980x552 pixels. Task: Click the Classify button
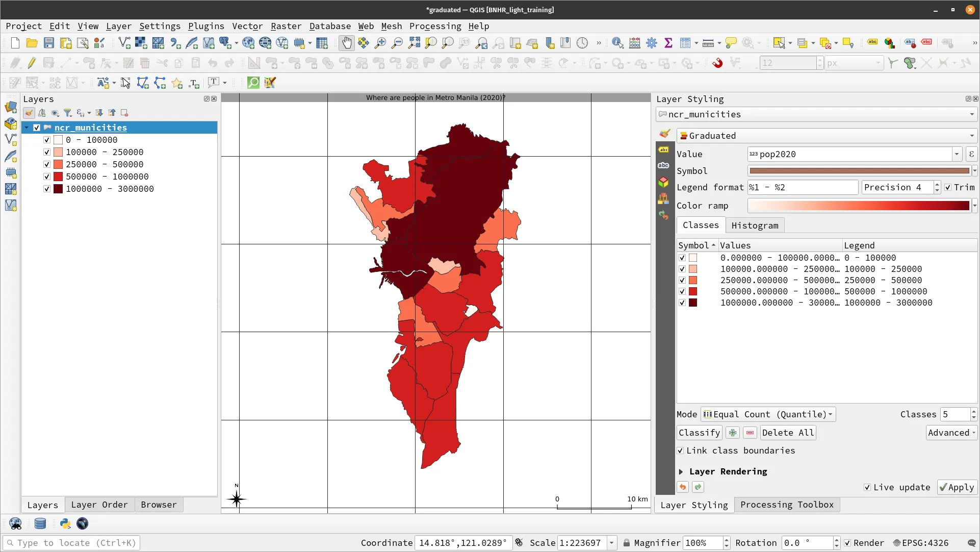(699, 433)
